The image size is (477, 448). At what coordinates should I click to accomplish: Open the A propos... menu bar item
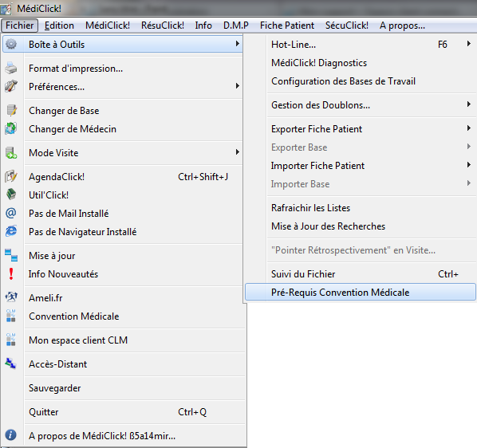coord(402,26)
